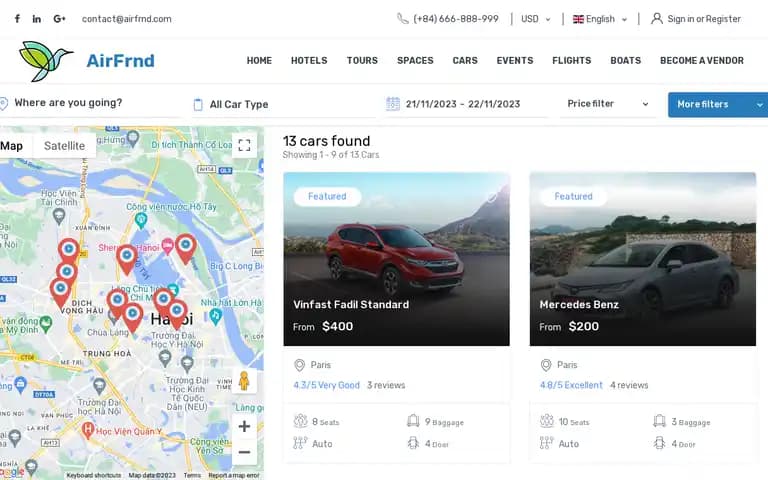Open the EVENTS menu item

point(515,60)
